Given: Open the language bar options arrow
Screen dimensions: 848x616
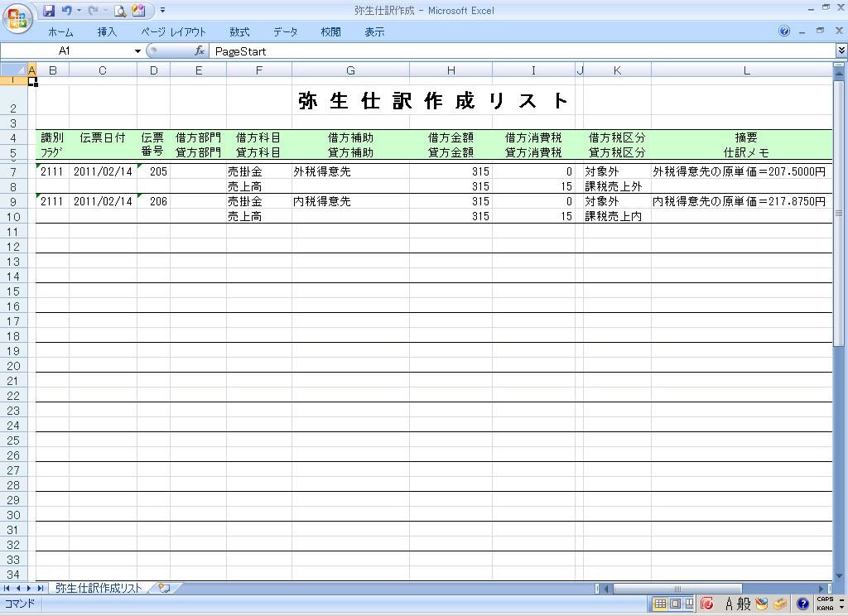Looking at the screenshot, I should click(841, 607).
